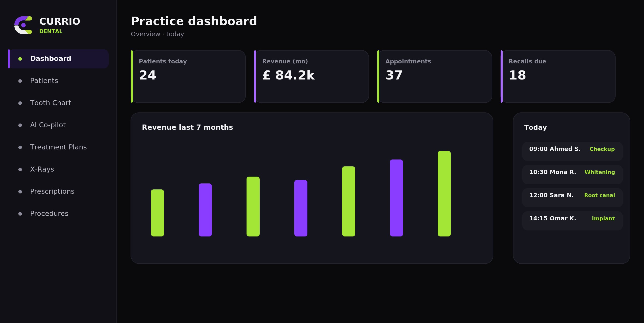
Task: Click the Root canal tag
Action: tap(599, 195)
